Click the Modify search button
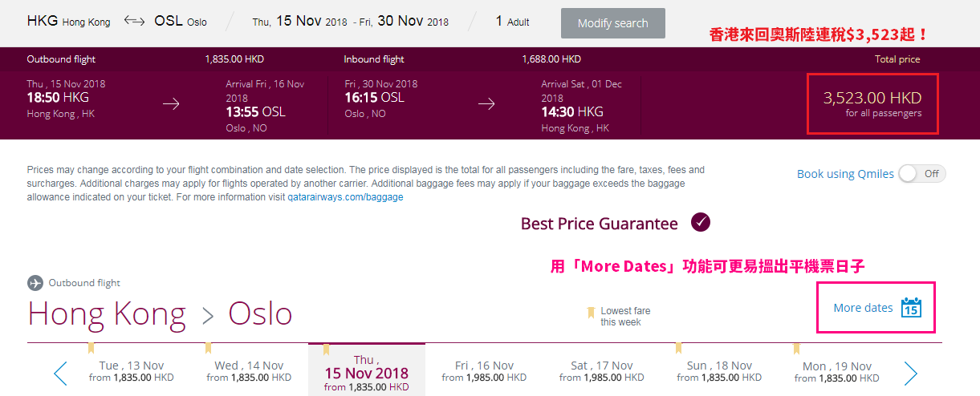 pyautogui.click(x=613, y=23)
